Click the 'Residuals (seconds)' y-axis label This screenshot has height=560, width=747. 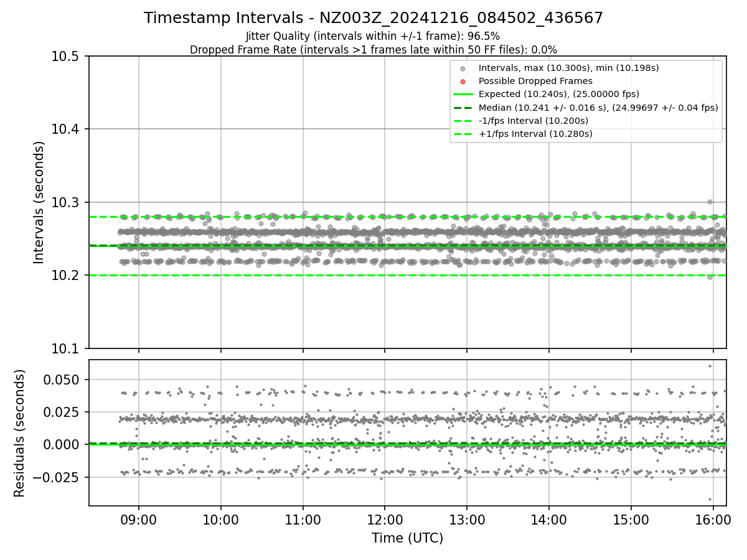coord(20,433)
